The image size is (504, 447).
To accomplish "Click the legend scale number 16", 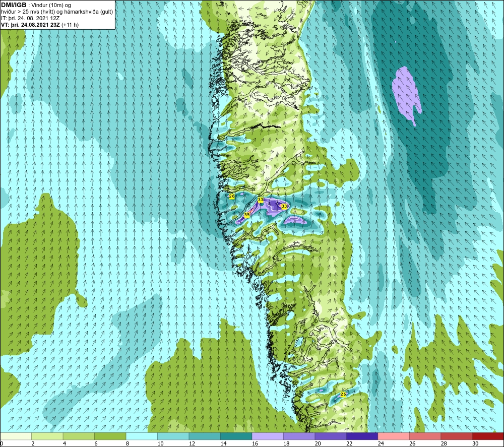I will (x=255, y=443).
